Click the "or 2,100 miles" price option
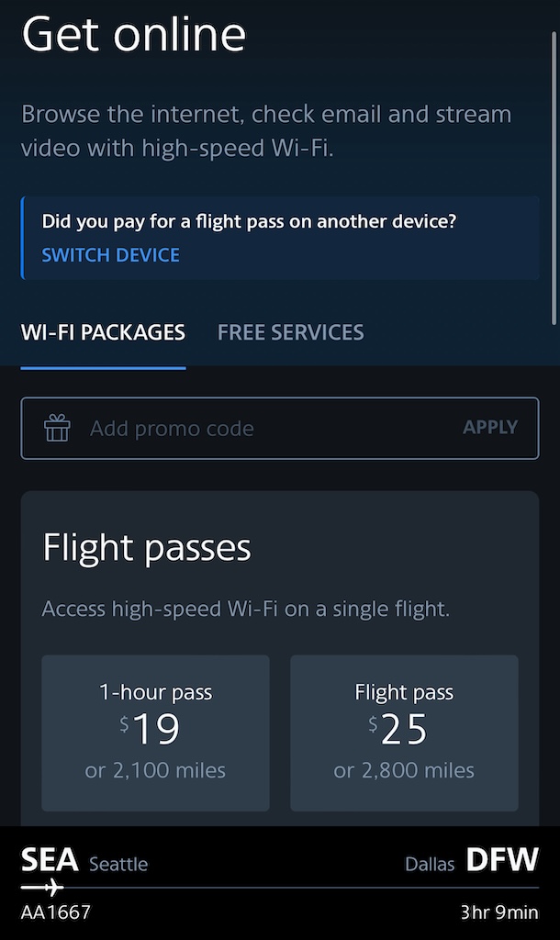Viewport: 560px width, 940px height. pos(155,771)
